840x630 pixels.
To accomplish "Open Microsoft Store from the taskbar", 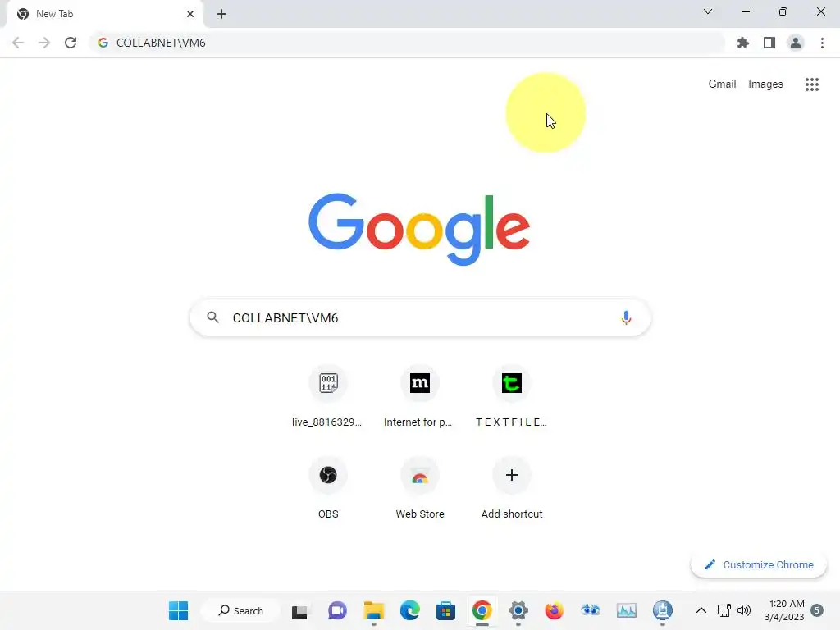I will 445,610.
